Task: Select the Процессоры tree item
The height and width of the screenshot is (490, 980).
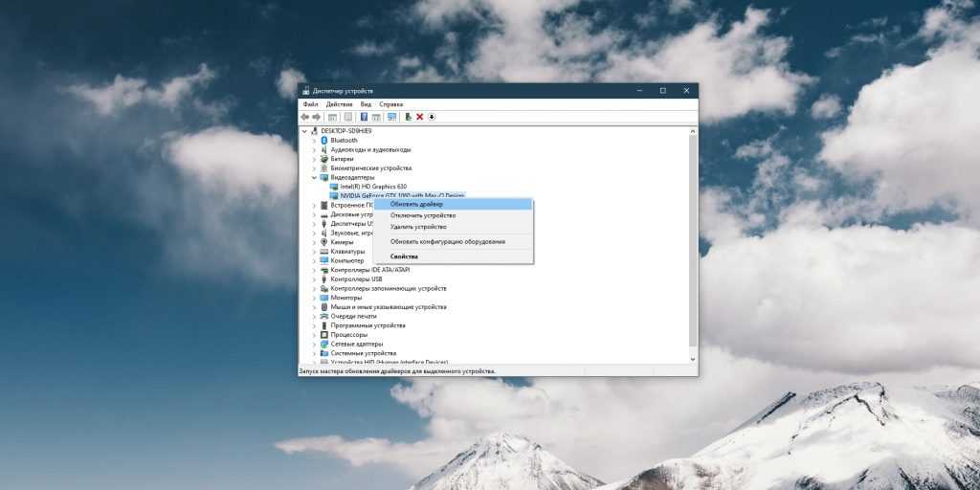Action: 348,335
